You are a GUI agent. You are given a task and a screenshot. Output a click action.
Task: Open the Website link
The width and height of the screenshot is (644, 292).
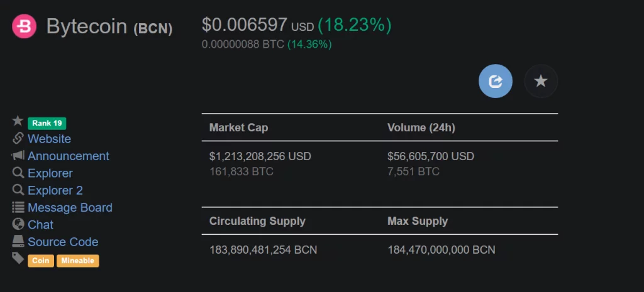point(49,139)
